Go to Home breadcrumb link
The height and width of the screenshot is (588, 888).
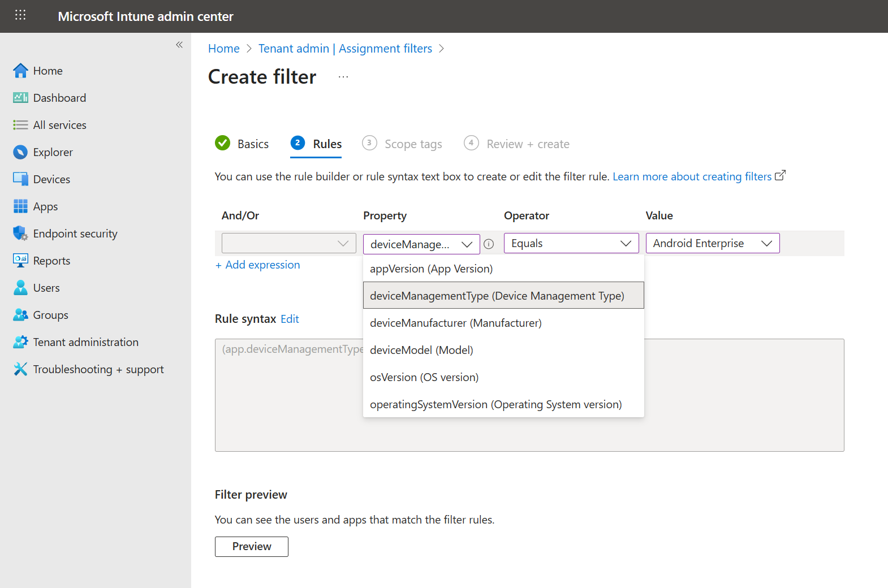tap(224, 49)
